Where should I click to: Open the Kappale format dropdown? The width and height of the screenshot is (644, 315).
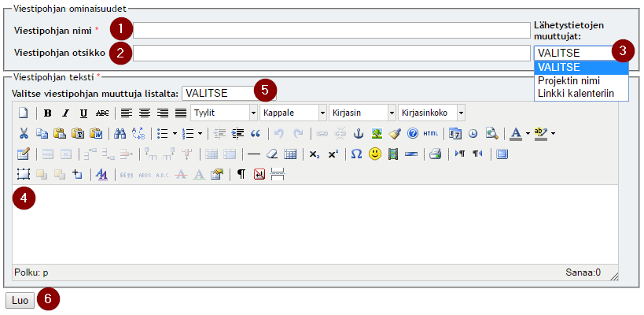tap(293, 113)
